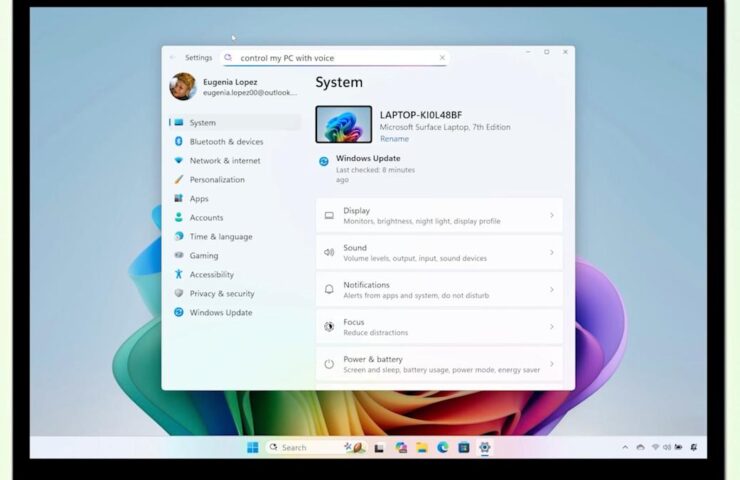Image resolution: width=740 pixels, height=480 pixels.
Task: Click the Personalization paintbrush icon
Action: 178,179
